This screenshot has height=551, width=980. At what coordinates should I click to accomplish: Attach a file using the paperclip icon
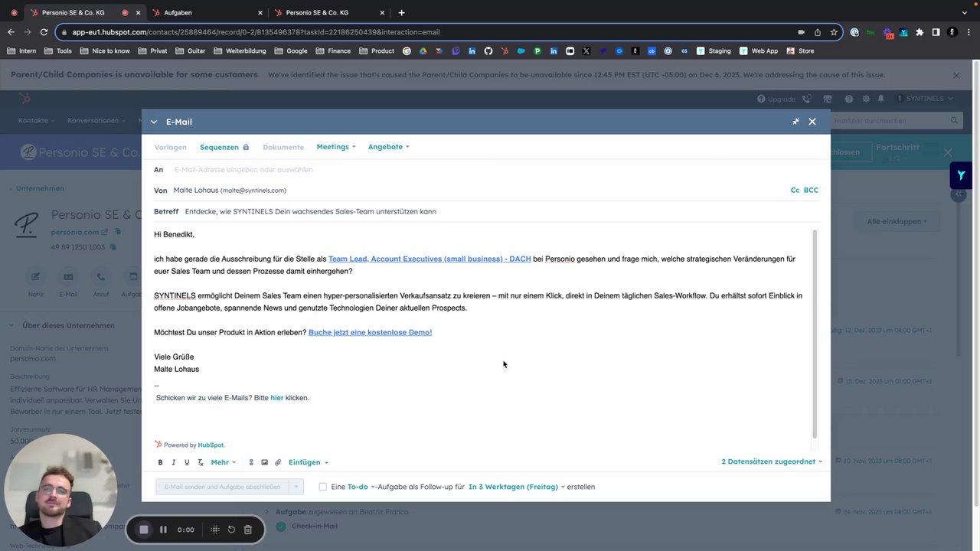[x=278, y=462]
